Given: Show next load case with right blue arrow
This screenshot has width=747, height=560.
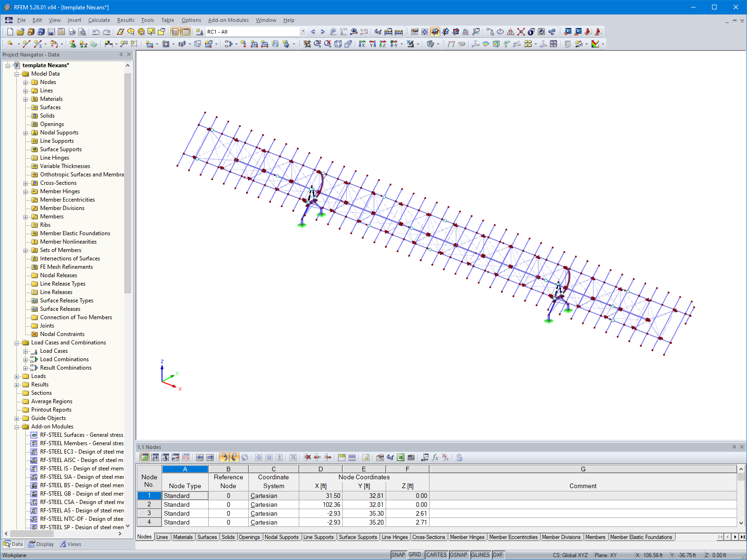Looking at the screenshot, I should (x=323, y=32).
